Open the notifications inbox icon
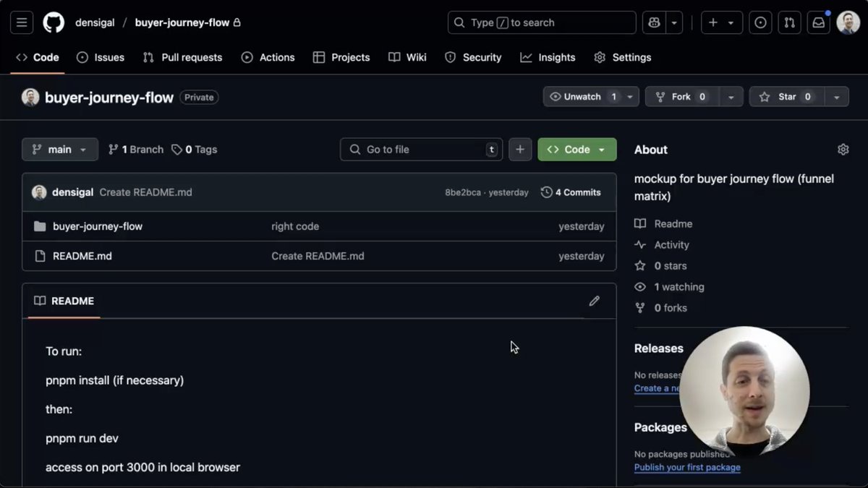 click(x=818, y=22)
